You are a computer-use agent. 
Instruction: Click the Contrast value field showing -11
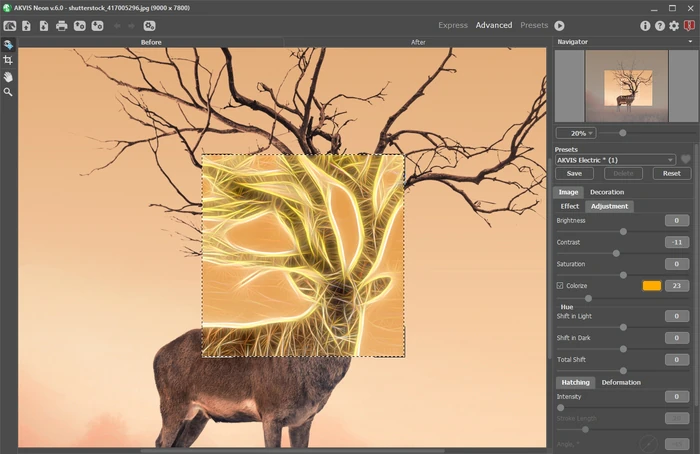676,242
